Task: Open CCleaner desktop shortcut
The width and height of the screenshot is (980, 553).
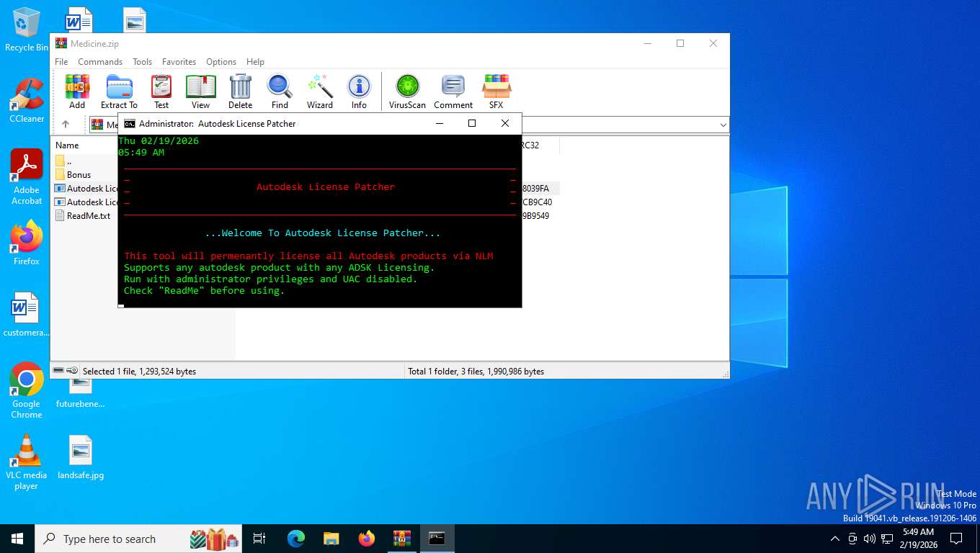Action: tap(27, 101)
